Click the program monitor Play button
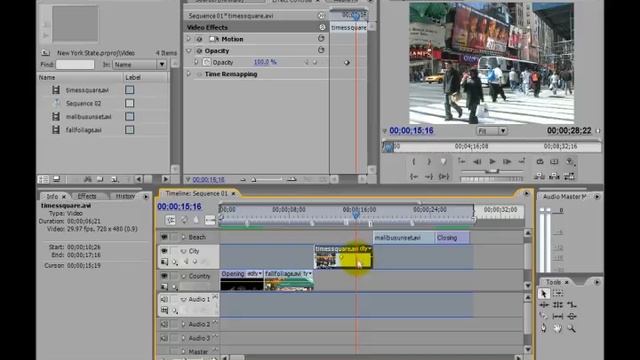 pyautogui.click(x=492, y=162)
